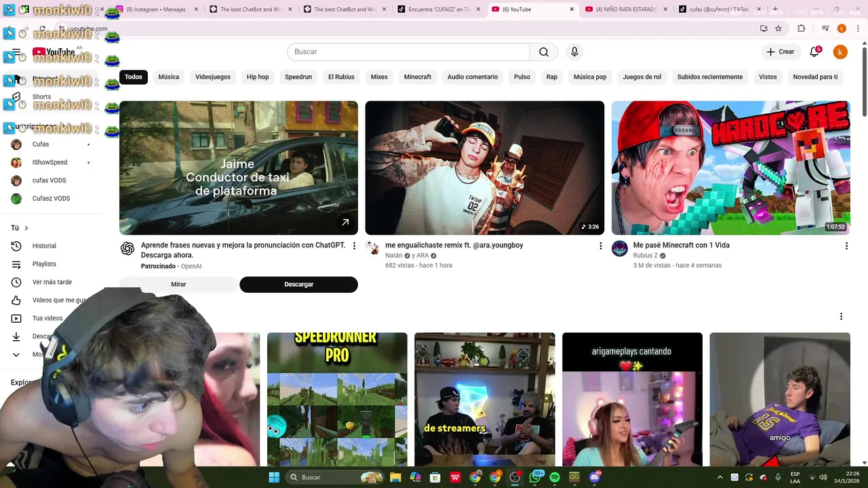
Task: Open the SPEEDRUNNER PRO short thumbnail
Action: (337, 399)
